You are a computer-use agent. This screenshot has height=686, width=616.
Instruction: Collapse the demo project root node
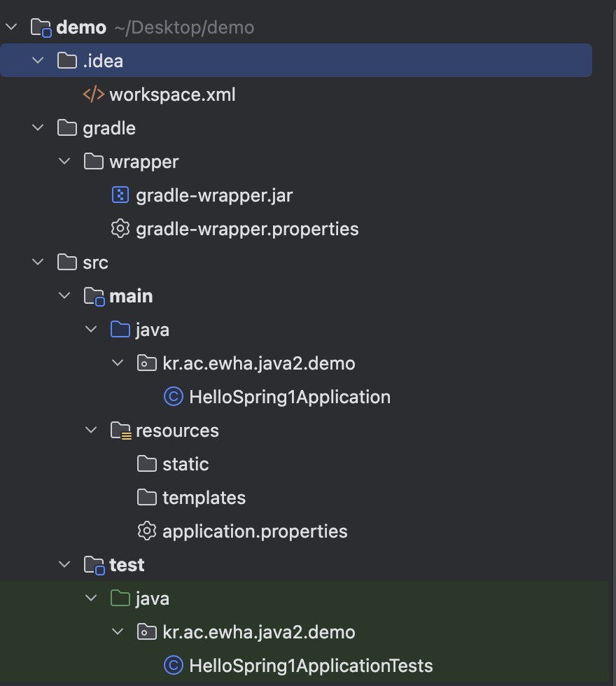click(12, 27)
